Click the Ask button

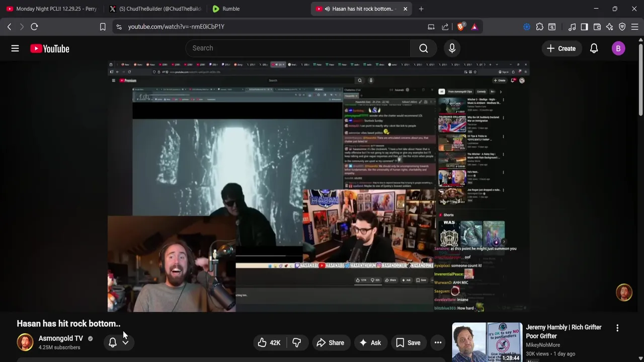coord(370,343)
